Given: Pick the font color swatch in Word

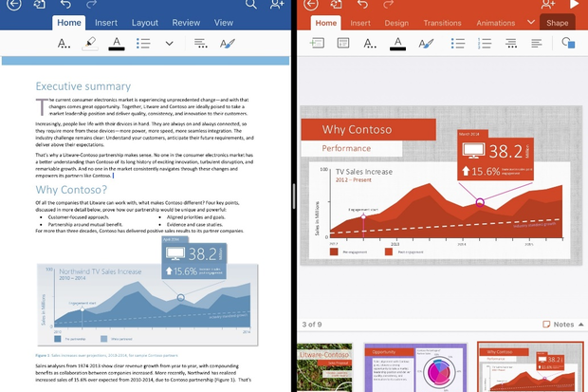Looking at the screenshot, I should (x=117, y=44).
